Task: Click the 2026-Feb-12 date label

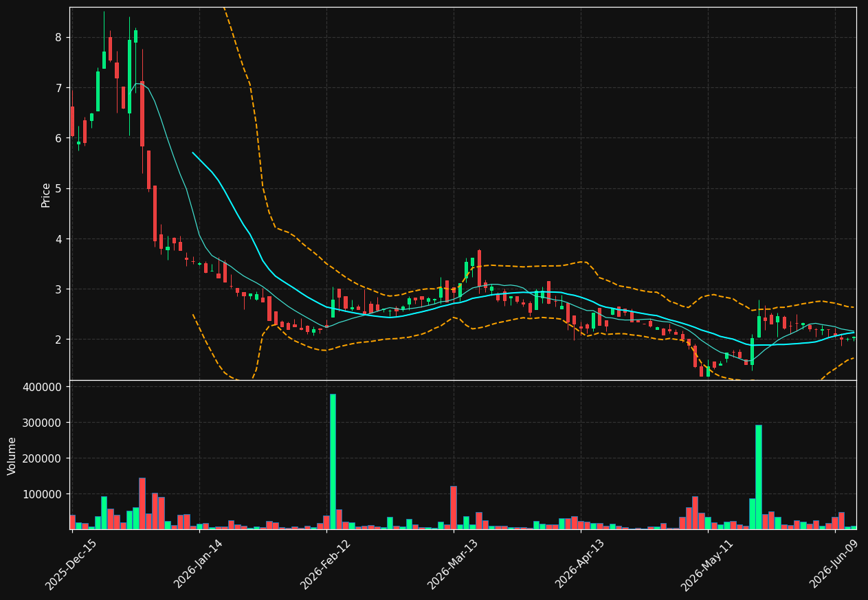Action: tap(325, 565)
